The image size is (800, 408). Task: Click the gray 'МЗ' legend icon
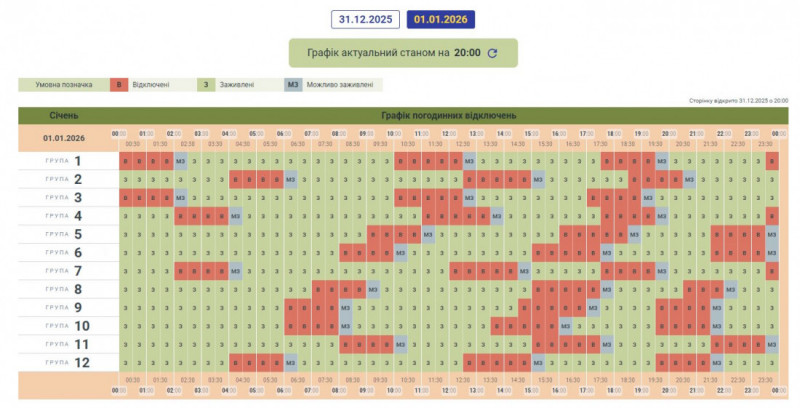[x=293, y=85]
